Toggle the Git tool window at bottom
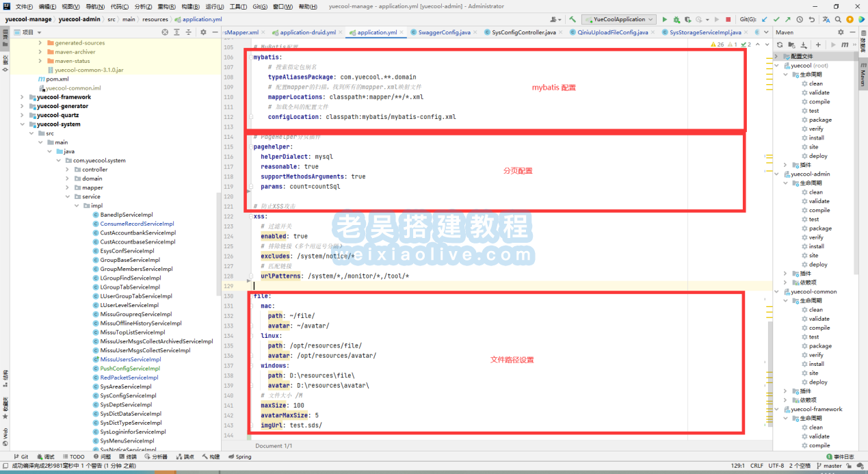This screenshot has height=474, width=868. pyautogui.click(x=21, y=457)
